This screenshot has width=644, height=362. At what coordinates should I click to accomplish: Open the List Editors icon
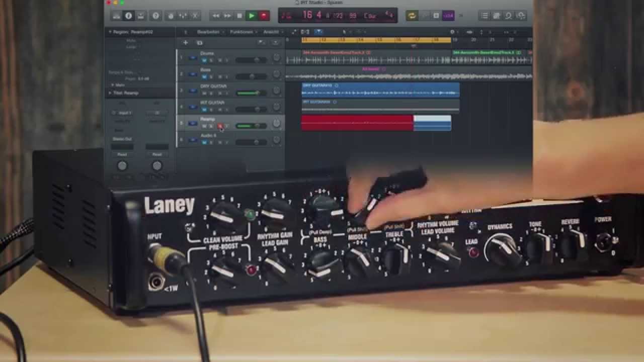[x=485, y=16]
